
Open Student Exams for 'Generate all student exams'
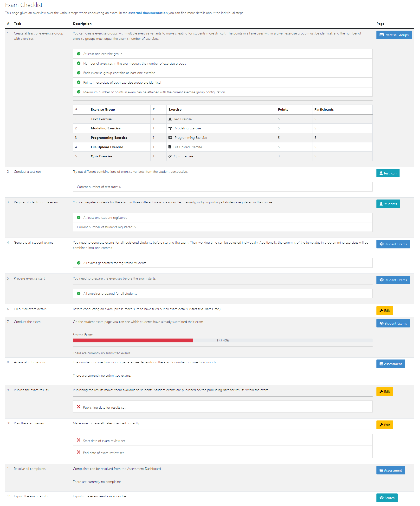coord(393,244)
